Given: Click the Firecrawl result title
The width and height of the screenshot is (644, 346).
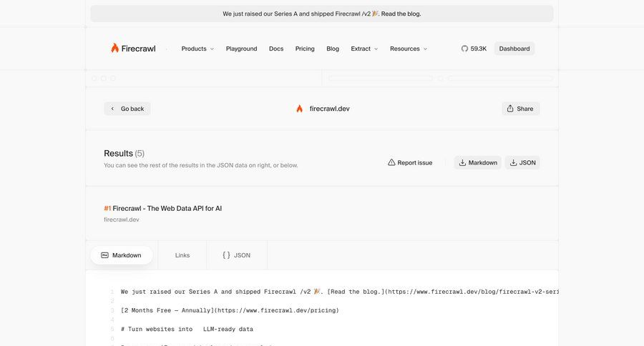Looking at the screenshot, I should click(167, 208).
